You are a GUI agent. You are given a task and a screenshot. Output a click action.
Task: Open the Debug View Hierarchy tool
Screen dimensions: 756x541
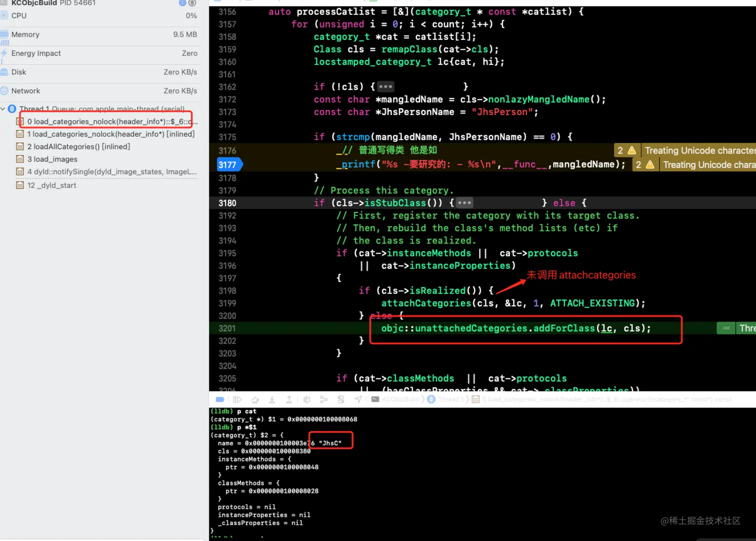tap(306, 399)
